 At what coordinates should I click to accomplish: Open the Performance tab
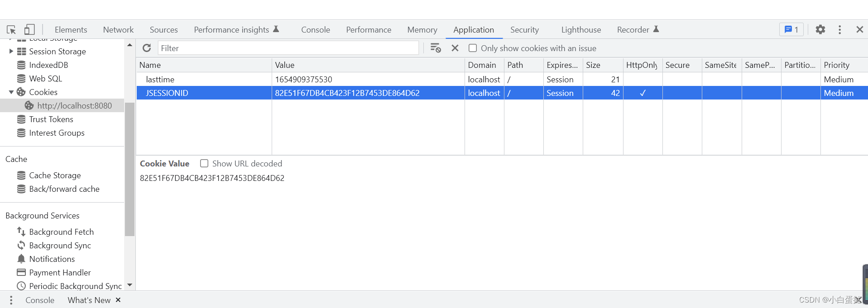coord(369,30)
